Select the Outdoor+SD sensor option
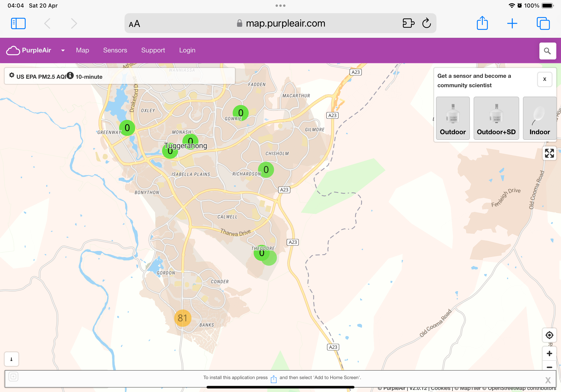 click(x=496, y=118)
